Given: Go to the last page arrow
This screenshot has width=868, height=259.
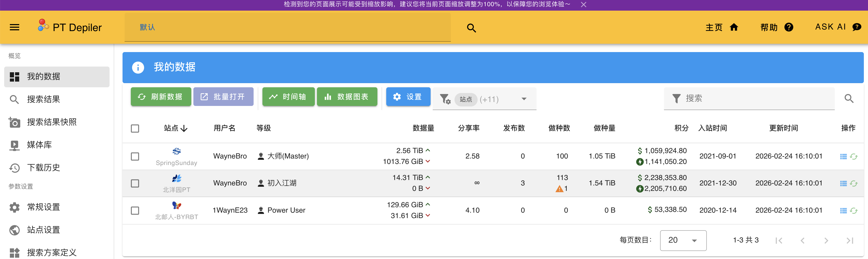Looking at the screenshot, I should click(x=850, y=241).
